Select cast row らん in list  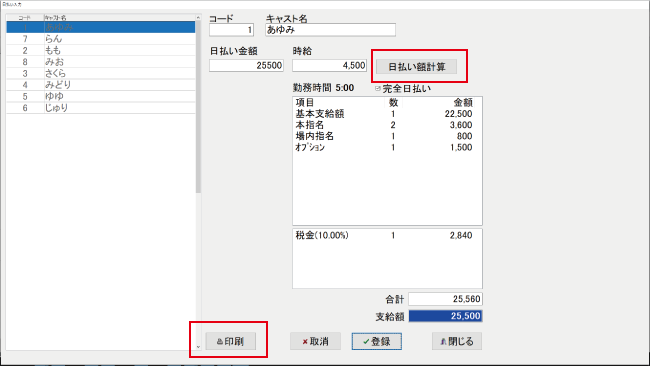[x=101, y=39]
